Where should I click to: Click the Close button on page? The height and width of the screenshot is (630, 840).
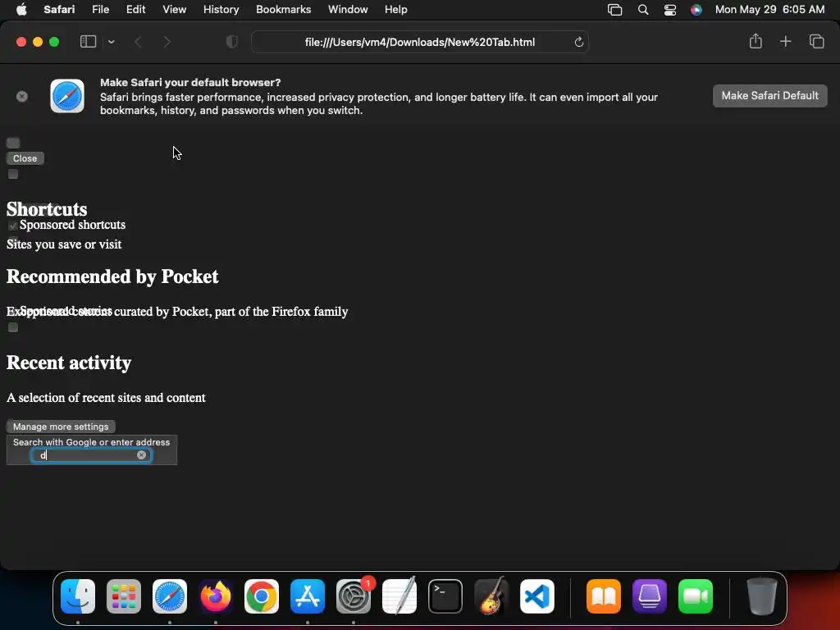pyautogui.click(x=25, y=158)
